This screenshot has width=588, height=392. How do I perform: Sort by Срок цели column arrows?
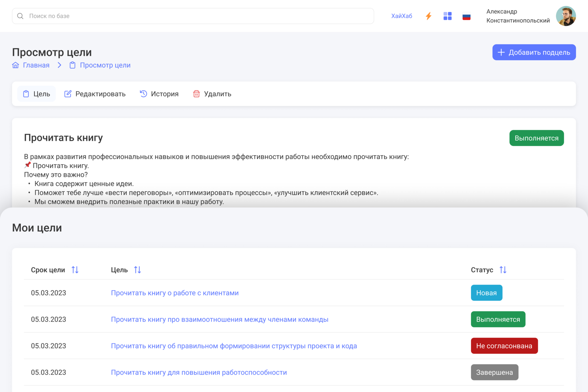click(x=75, y=270)
